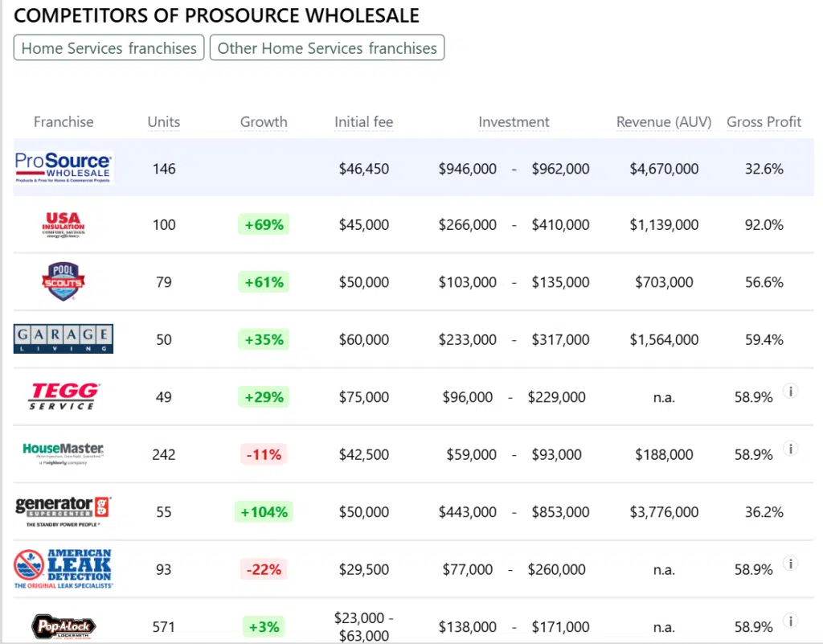The image size is (823, 644).
Task: Open the Other Home Services franchises tag
Action: tap(327, 48)
